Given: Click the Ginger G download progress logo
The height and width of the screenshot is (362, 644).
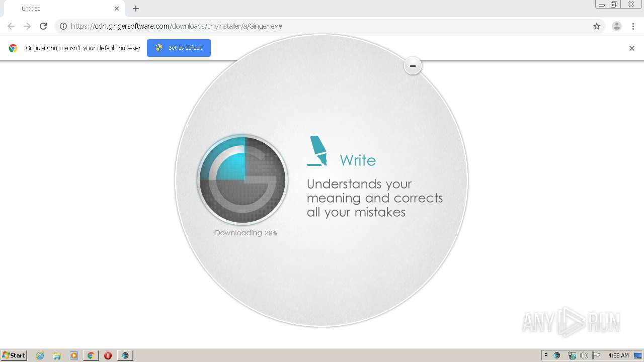Looking at the screenshot, I should point(243,179).
